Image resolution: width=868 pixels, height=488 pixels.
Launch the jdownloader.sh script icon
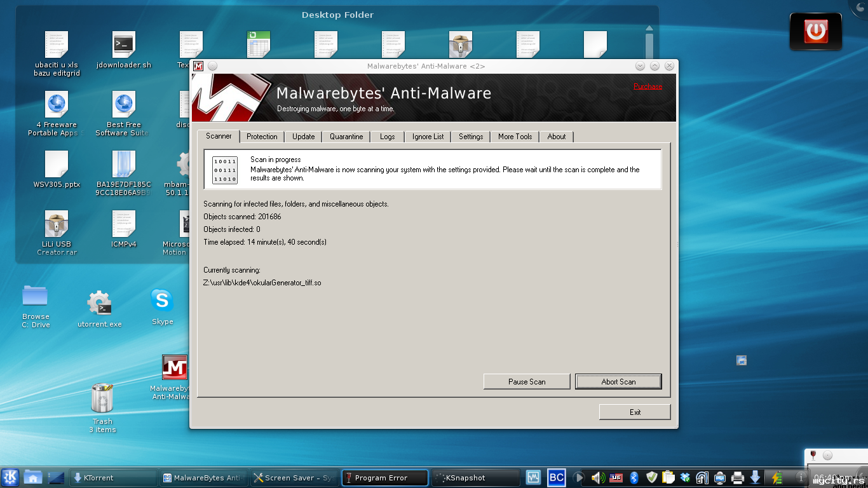click(x=124, y=50)
